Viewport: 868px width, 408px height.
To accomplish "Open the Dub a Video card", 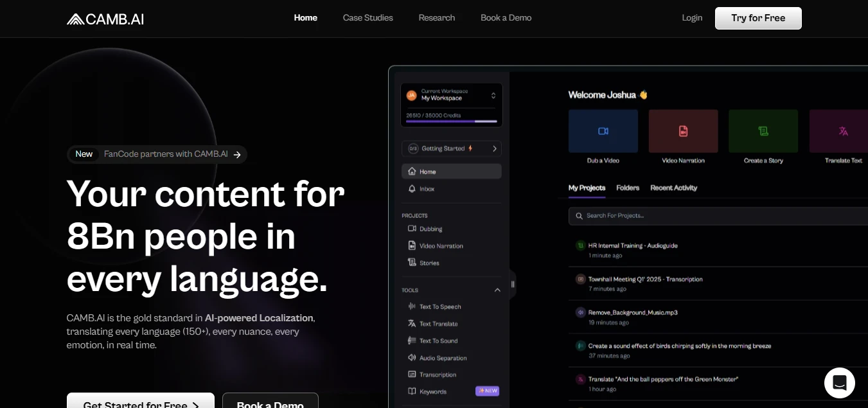I will (x=603, y=137).
